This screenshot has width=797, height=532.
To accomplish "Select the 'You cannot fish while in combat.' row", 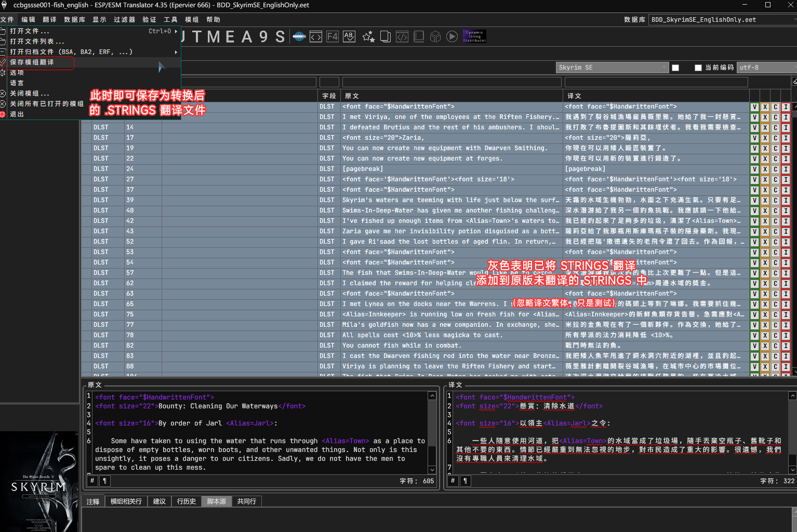I will pos(415,346).
